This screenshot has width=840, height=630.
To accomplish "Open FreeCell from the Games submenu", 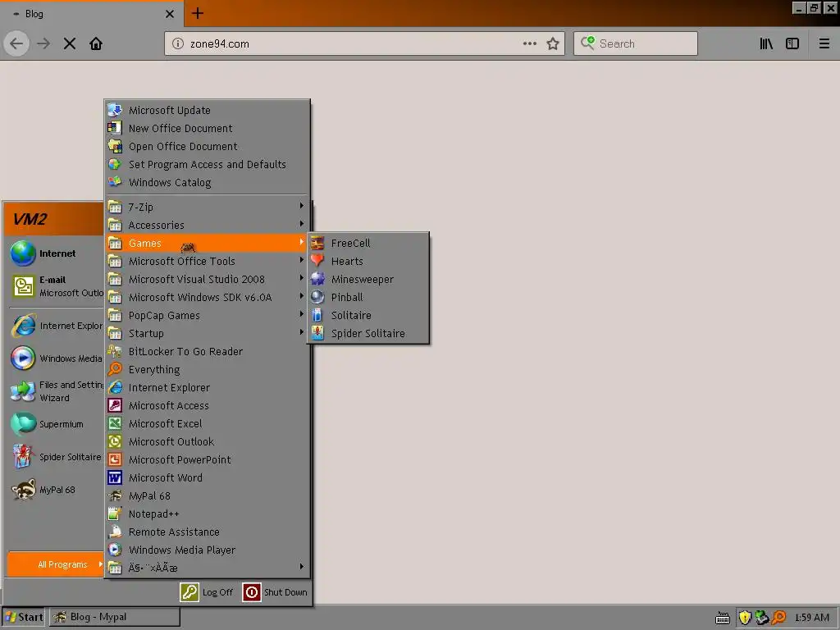I will tap(368, 243).
